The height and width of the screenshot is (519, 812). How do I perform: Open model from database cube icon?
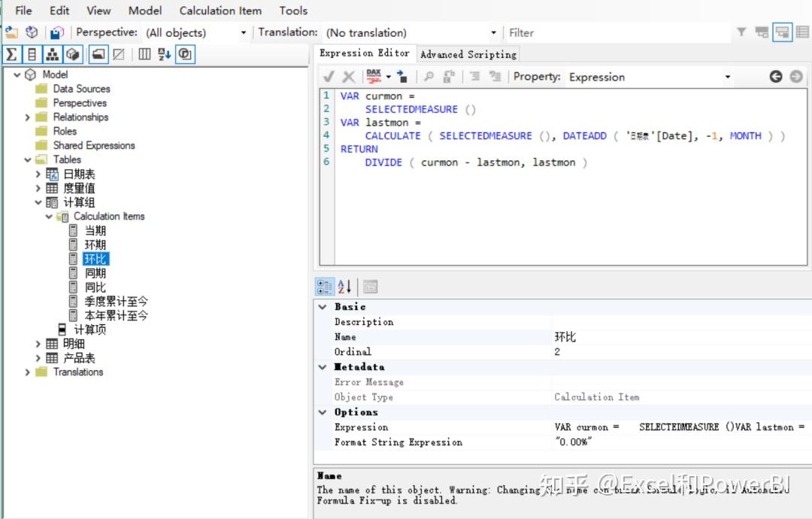32,32
